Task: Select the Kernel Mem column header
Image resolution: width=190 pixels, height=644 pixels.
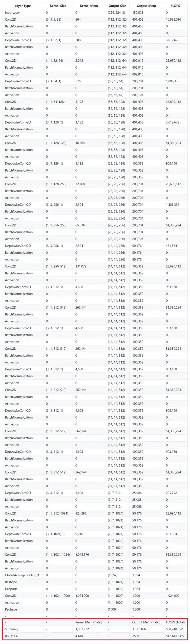Action: 89,6
